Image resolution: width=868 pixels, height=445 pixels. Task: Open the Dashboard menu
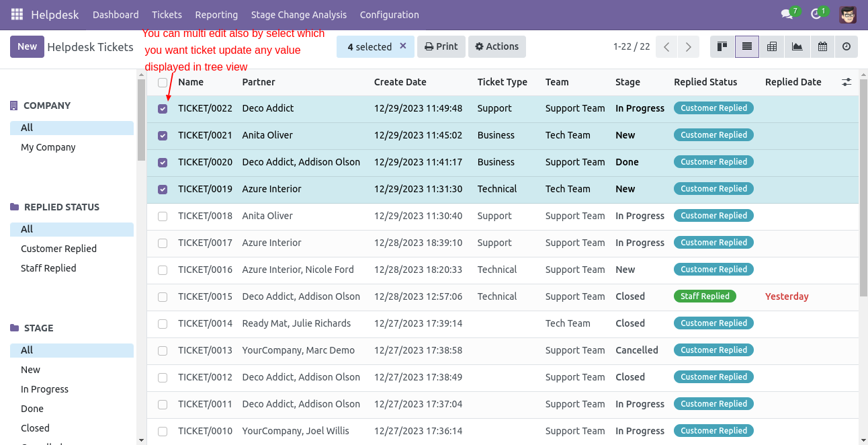click(x=116, y=15)
